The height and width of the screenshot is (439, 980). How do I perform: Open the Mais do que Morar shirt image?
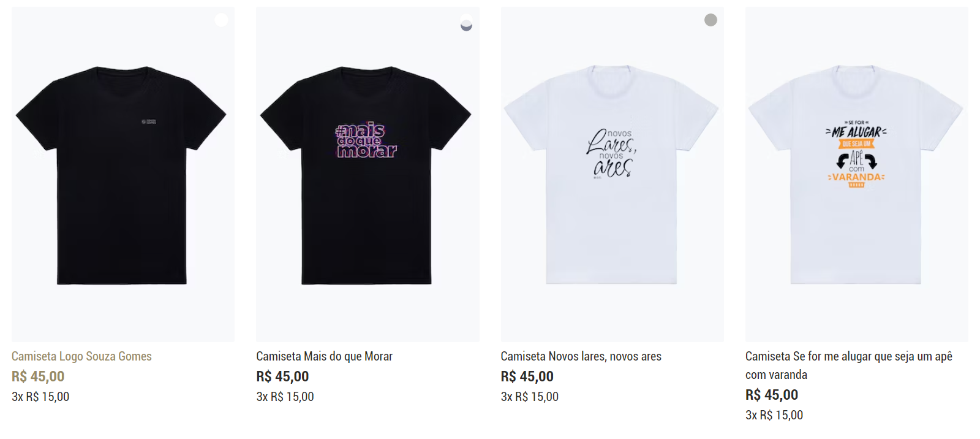[x=367, y=175]
